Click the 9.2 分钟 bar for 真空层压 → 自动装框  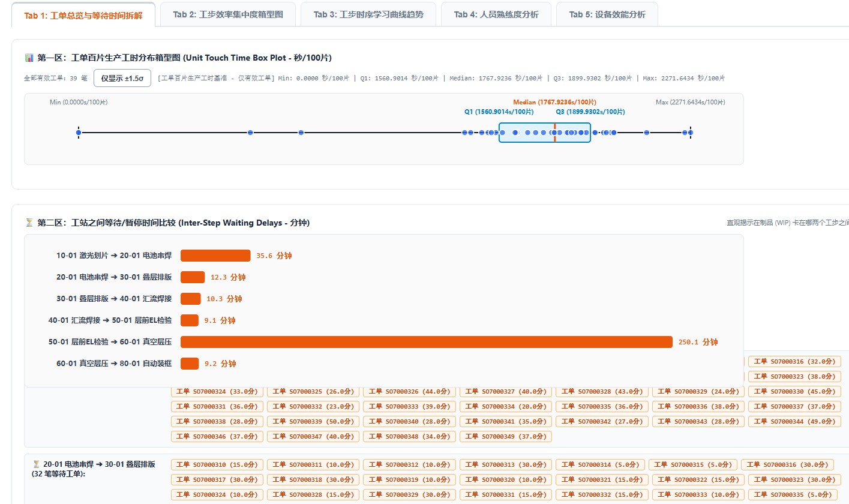click(190, 364)
